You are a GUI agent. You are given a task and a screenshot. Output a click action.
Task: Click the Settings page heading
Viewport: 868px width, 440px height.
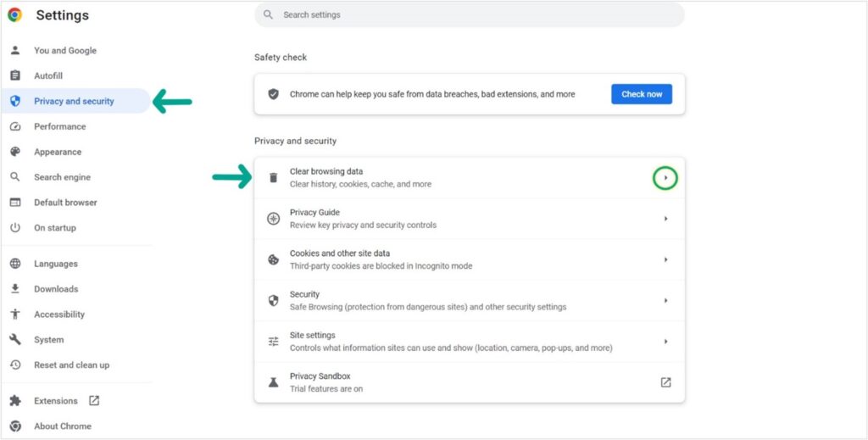pyautogui.click(x=63, y=15)
